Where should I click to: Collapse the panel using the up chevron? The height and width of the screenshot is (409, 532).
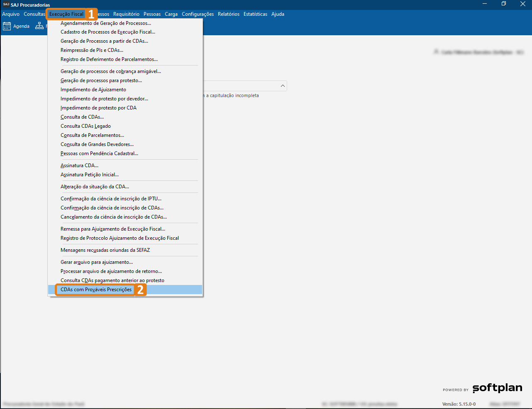283,86
